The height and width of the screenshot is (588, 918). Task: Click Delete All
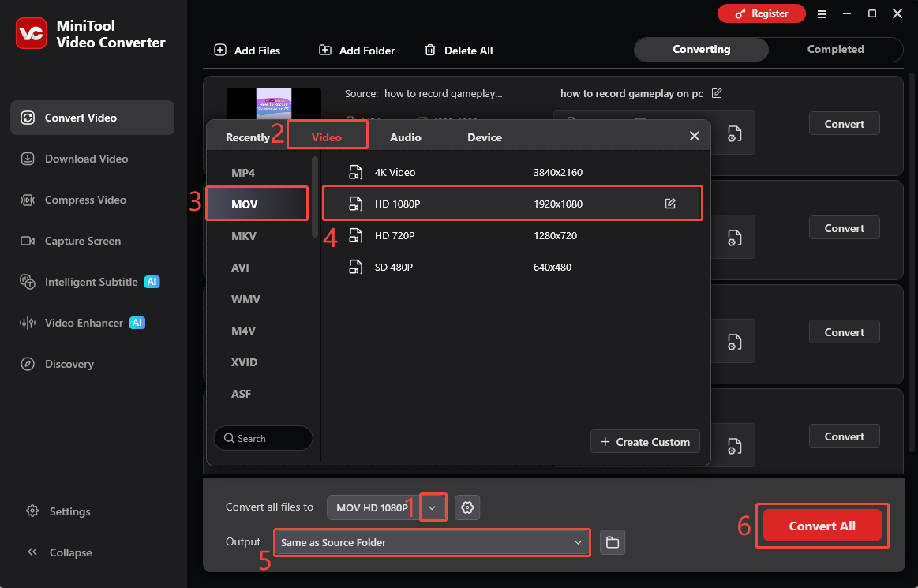click(x=459, y=51)
